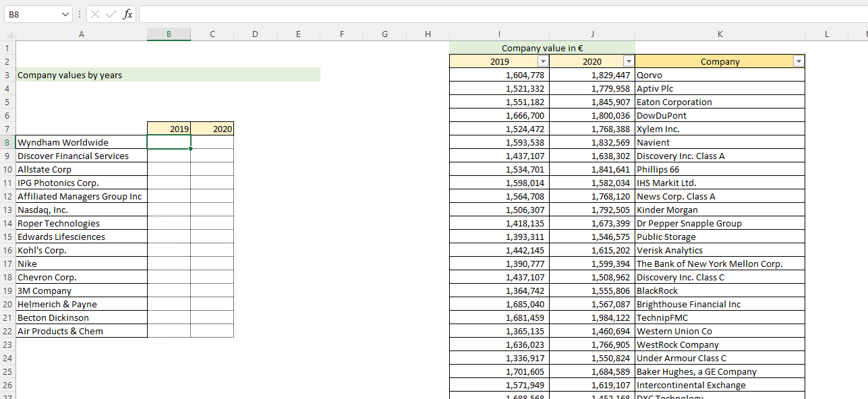Select the Eaton Corporation cell
The height and width of the screenshot is (399, 868).
point(720,102)
